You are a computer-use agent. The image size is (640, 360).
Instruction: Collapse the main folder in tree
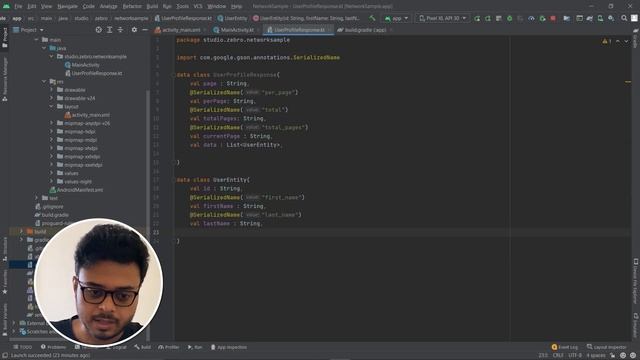[x=37, y=40]
